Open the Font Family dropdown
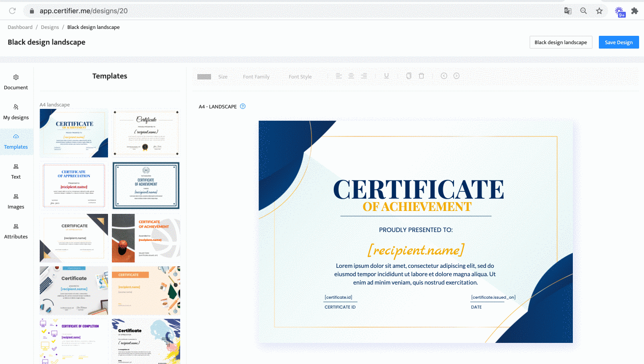Image resolution: width=644 pixels, height=364 pixels. pyautogui.click(x=256, y=77)
